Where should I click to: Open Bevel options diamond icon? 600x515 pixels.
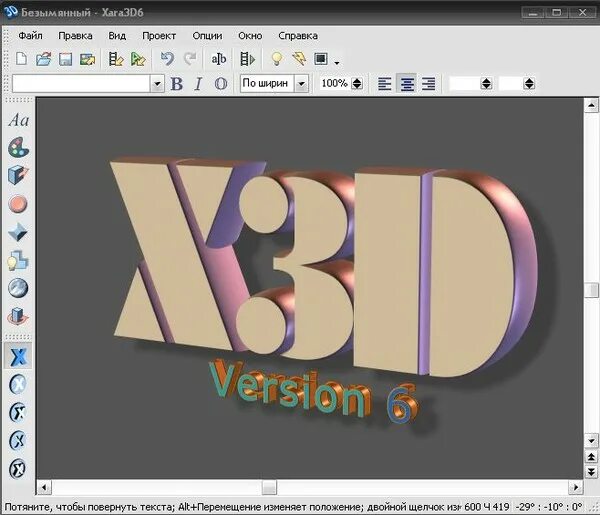(x=18, y=232)
